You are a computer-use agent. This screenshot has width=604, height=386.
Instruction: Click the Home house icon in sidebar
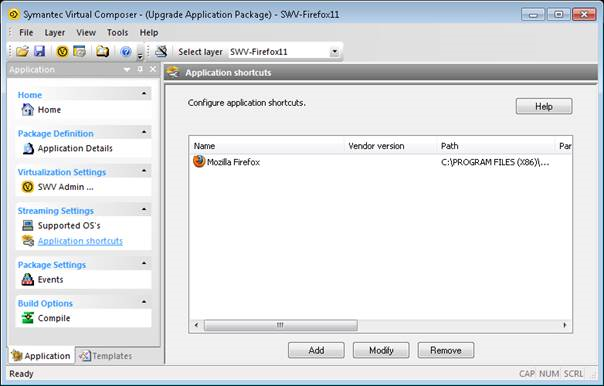(x=27, y=110)
